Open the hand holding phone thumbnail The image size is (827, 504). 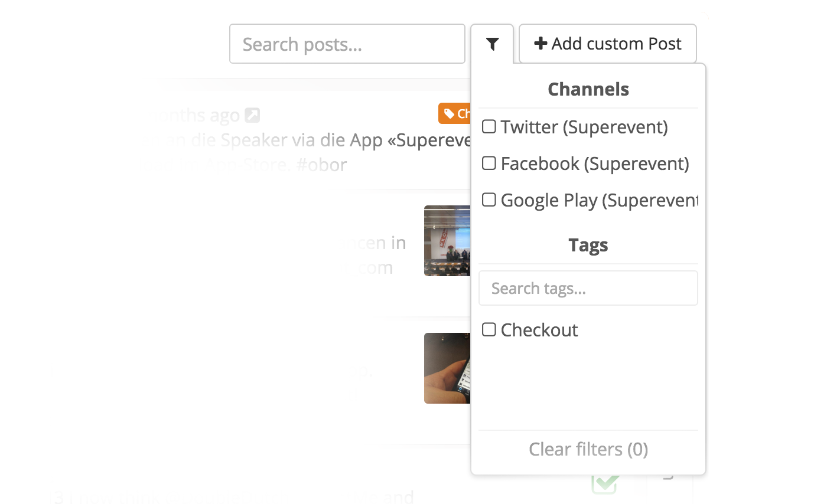coord(447,368)
